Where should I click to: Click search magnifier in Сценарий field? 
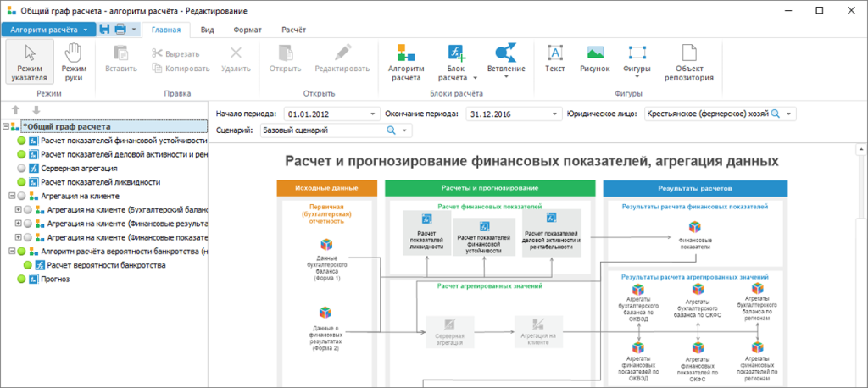point(392,130)
